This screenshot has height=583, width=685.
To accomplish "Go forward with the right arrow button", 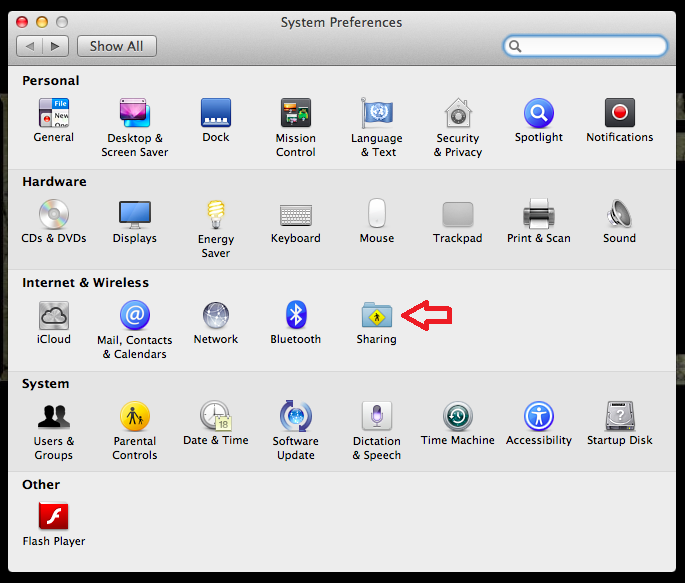I will (x=55, y=46).
